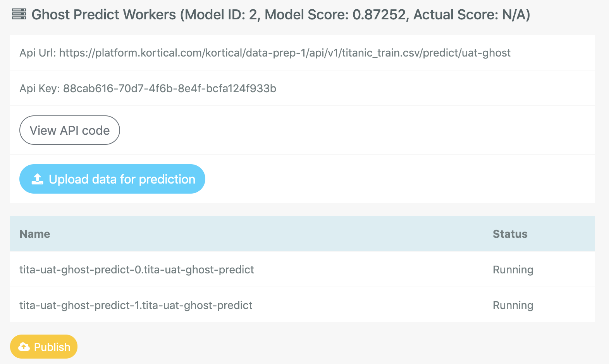
Task: Click the Name column header
Action: (35, 234)
